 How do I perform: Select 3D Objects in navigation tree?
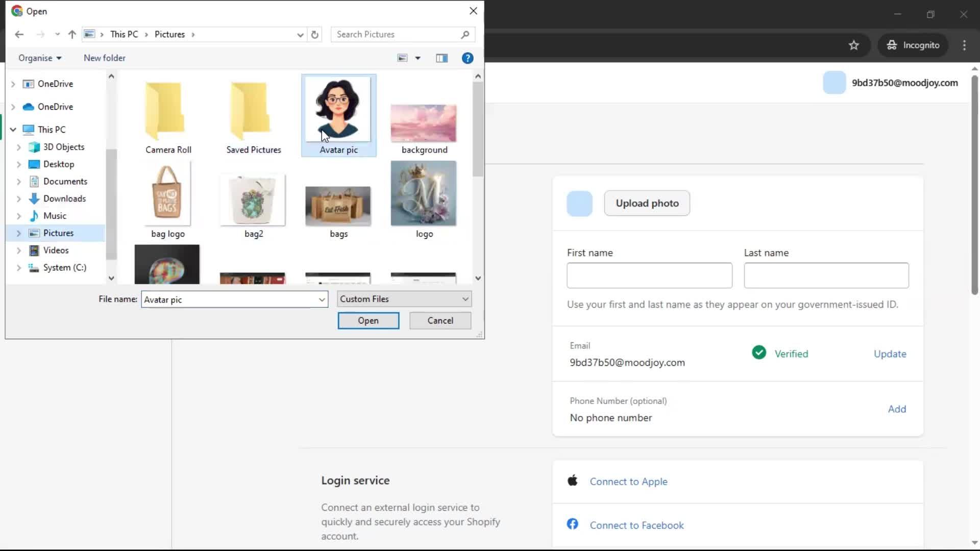tap(57, 147)
